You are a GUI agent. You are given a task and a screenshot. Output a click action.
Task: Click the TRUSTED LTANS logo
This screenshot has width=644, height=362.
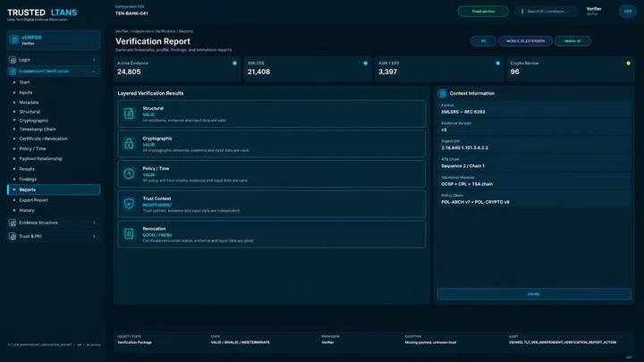click(x=42, y=13)
